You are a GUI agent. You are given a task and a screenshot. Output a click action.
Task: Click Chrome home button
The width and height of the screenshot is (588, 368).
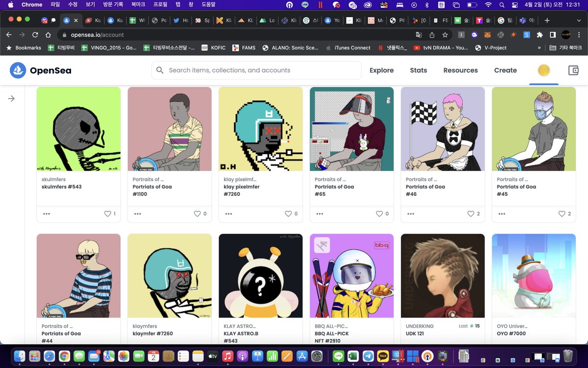pos(48,35)
